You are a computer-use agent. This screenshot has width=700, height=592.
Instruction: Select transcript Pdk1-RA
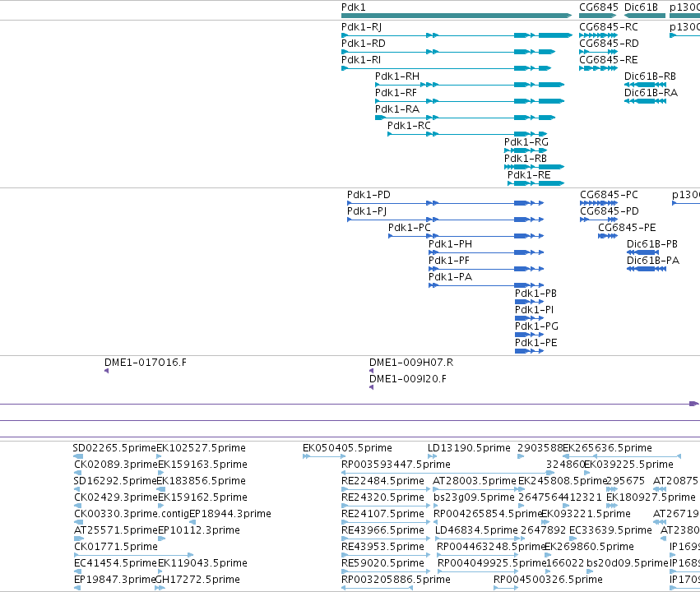pyautogui.click(x=466, y=118)
